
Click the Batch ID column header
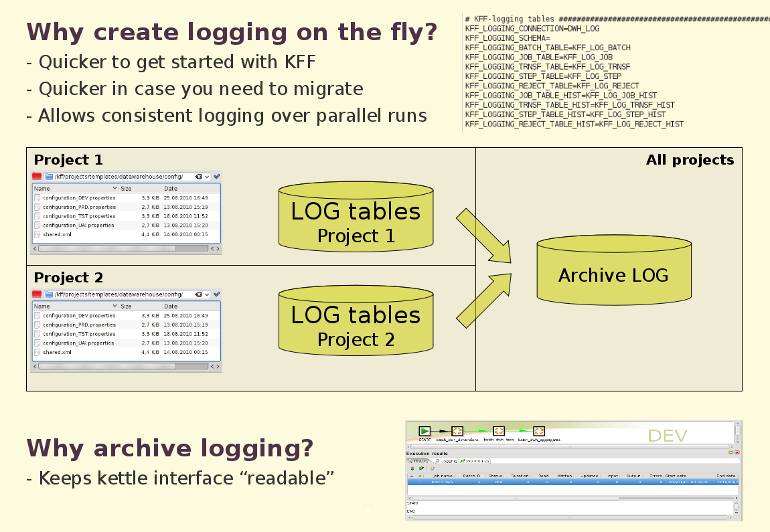pos(471,476)
